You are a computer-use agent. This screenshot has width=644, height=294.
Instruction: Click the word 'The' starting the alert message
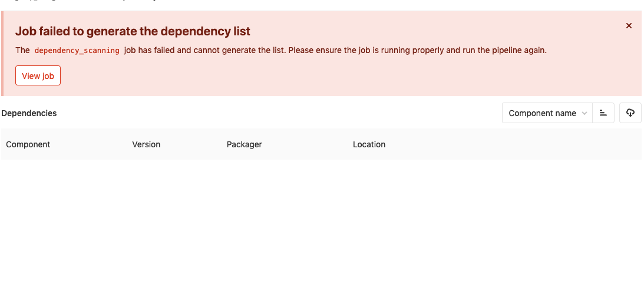(x=22, y=51)
